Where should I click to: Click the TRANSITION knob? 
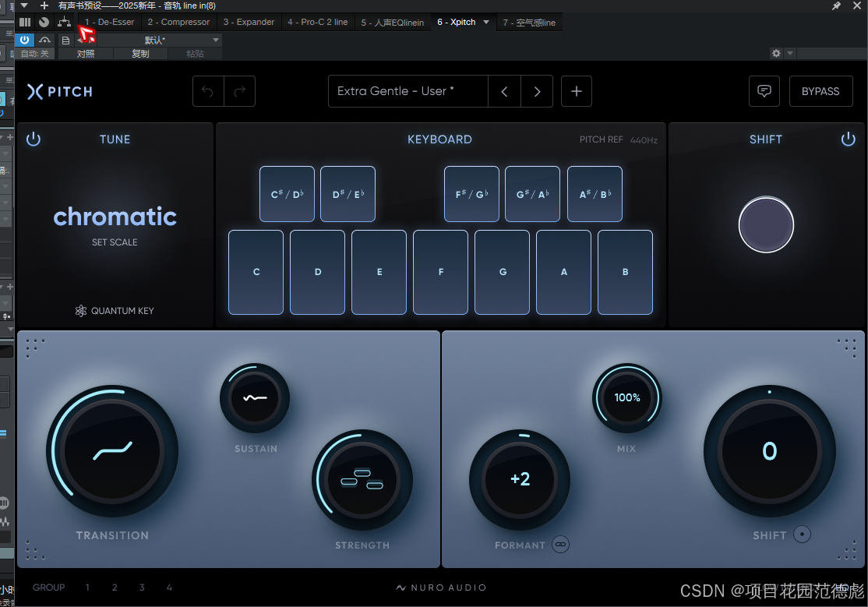(112, 451)
